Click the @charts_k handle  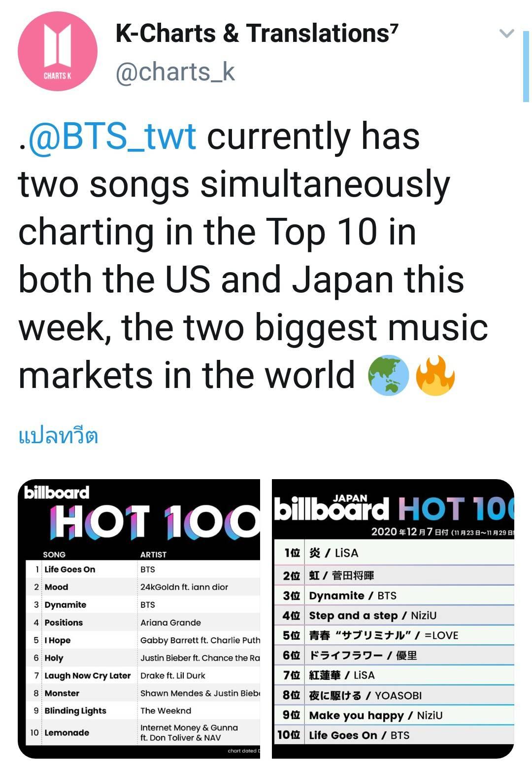tap(175, 72)
